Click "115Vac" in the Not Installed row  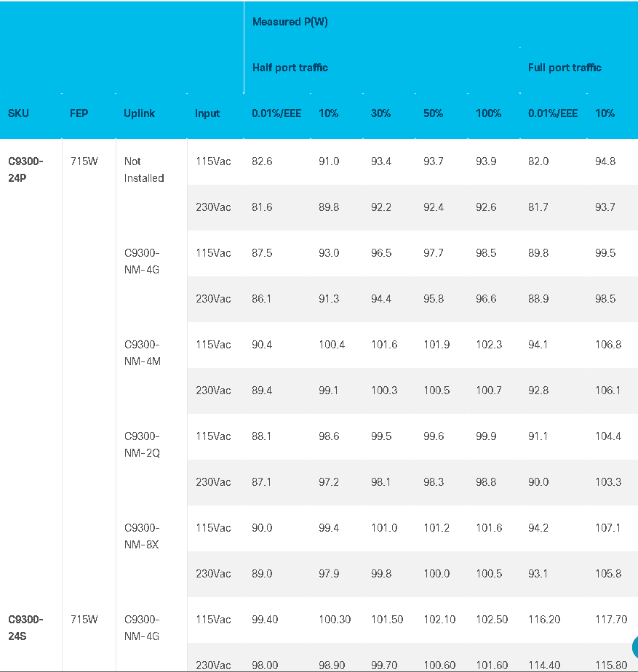pos(213,161)
